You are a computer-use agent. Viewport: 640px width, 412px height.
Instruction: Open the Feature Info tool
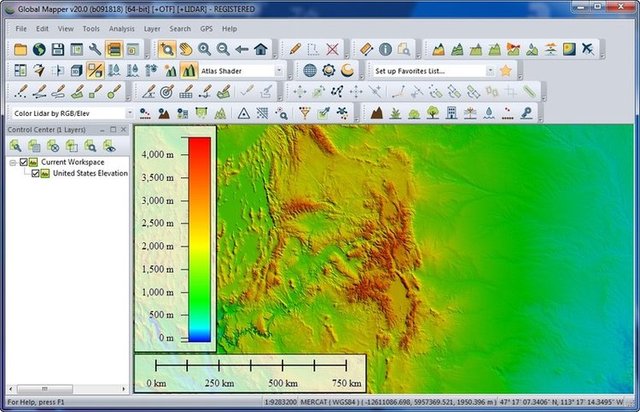(x=385, y=49)
